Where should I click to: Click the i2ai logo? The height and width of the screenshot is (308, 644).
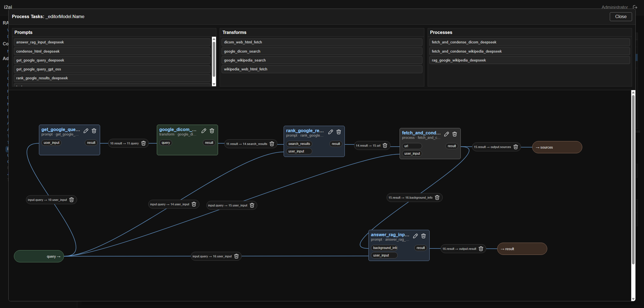pos(8,7)
